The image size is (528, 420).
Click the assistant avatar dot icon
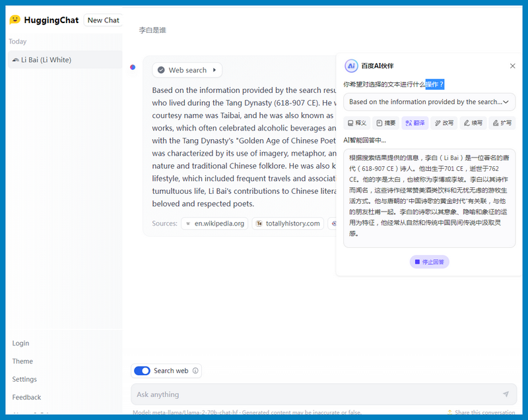pyautogui.click(x=133, y=67)
